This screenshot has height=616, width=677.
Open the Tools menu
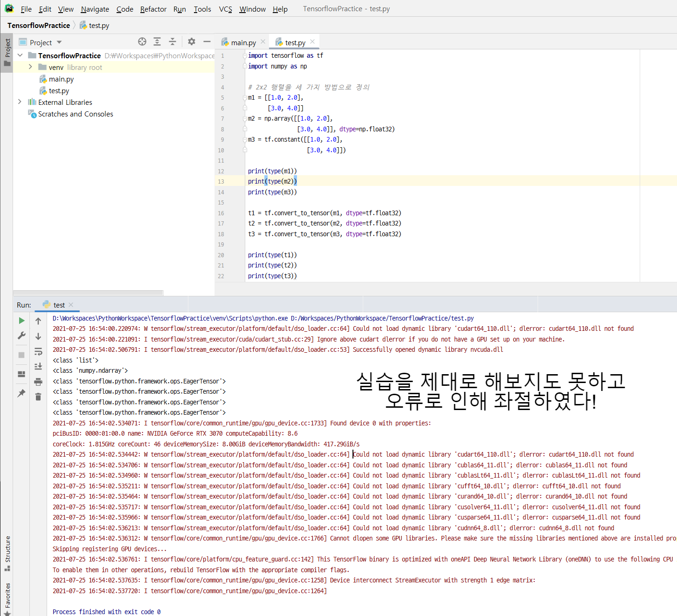(x=202, y=9)
